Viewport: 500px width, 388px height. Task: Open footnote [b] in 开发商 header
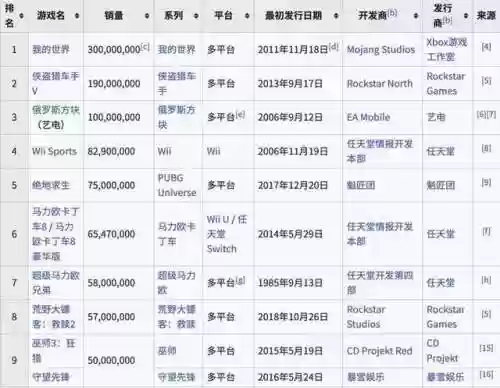[392, 13]
